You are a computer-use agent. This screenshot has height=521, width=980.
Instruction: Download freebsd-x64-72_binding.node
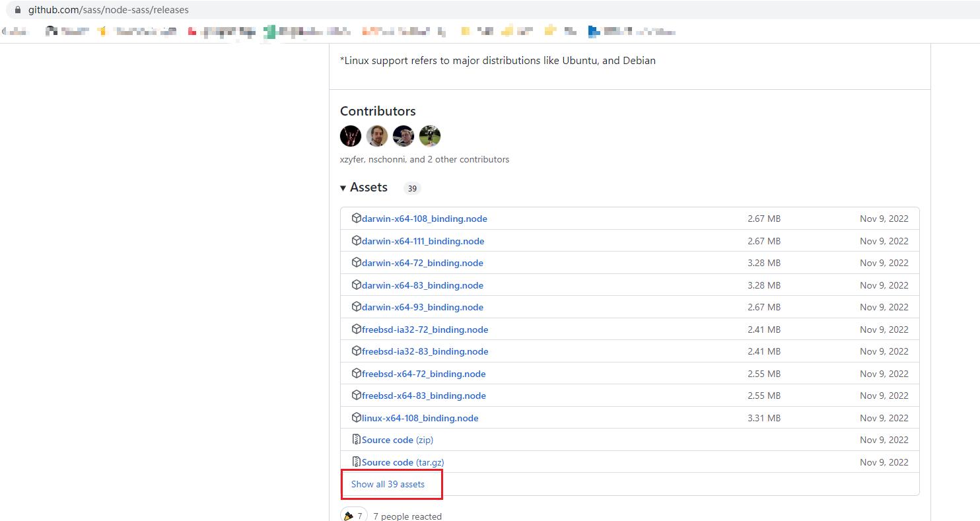(x=424, y=374)
